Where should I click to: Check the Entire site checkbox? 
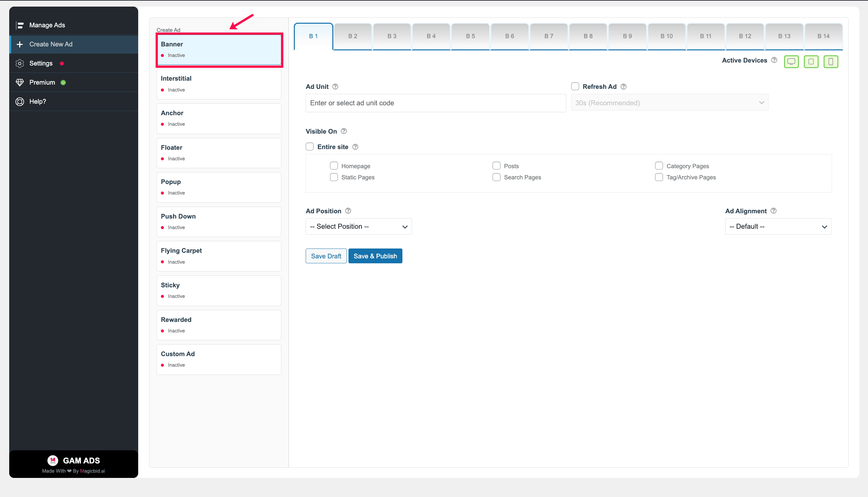click(310, 147)
